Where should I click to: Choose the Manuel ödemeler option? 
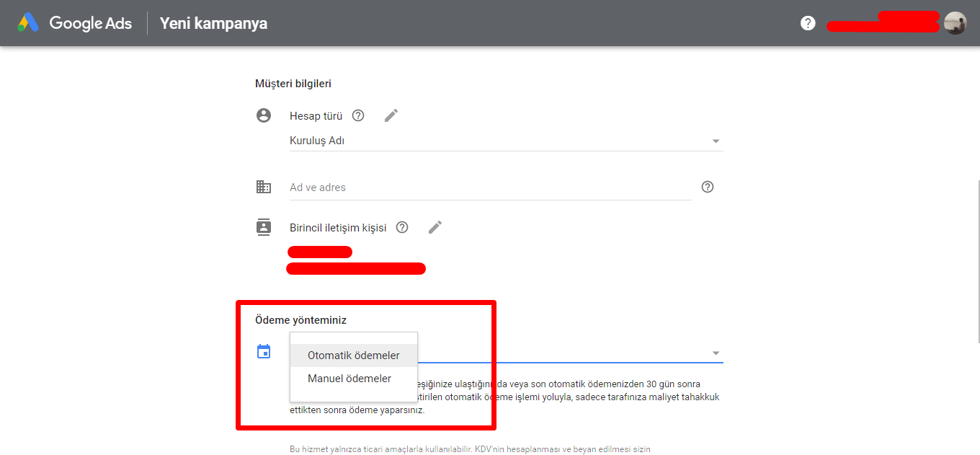(x=349, y=379)
